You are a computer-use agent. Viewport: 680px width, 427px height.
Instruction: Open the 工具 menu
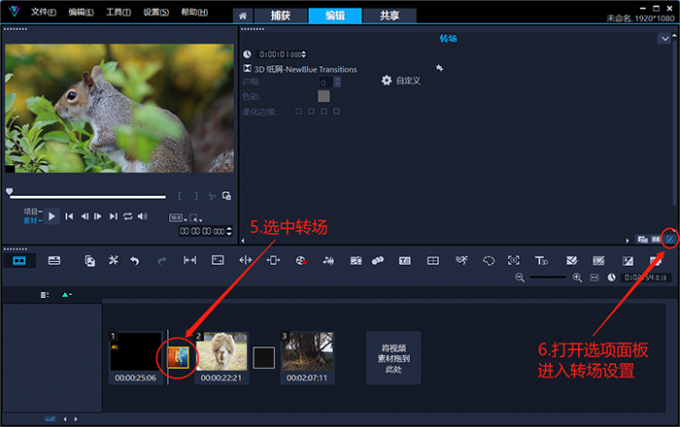[118, 12]
